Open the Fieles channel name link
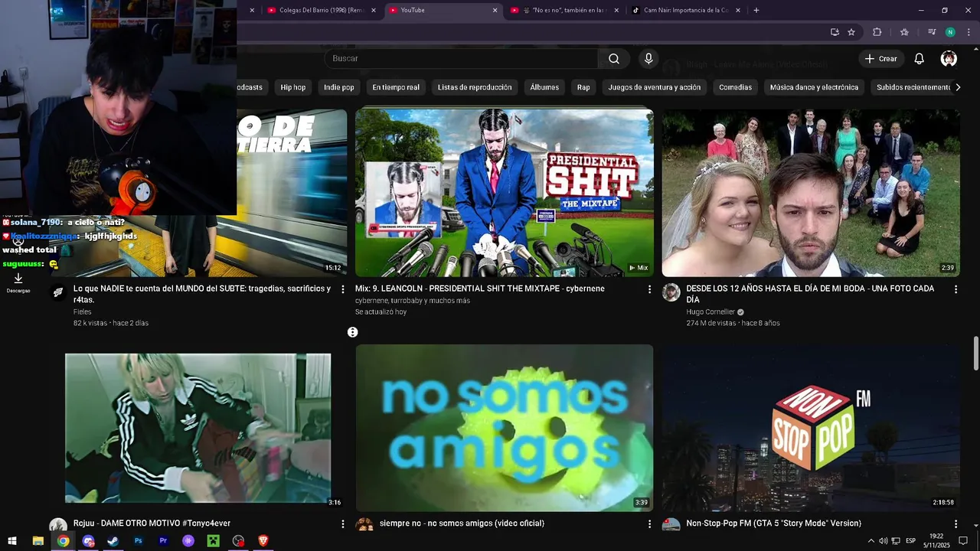This screenshot has width=980, height=551. click(82, 312)
